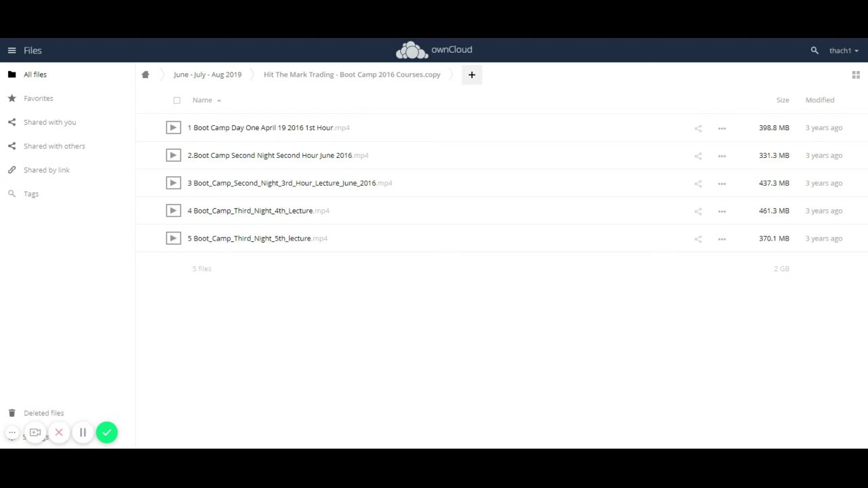The height and width of the screenshot is (488, 868).
Task: Toggle the recorder webcam button
Action: click(35, 432)
